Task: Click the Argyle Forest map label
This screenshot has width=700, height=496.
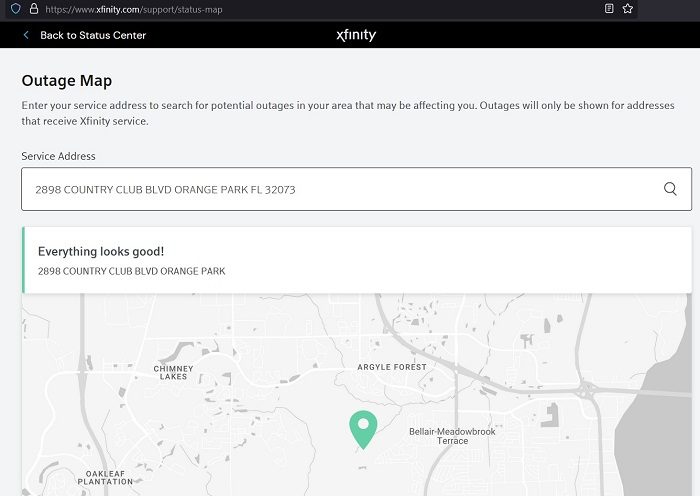Action: (x=392, y=367)
